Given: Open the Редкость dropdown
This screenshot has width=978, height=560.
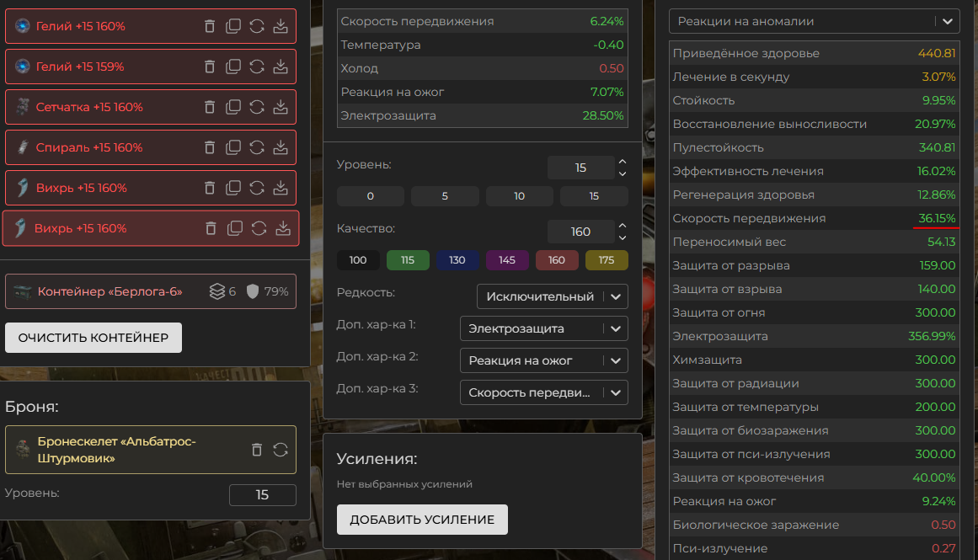Looking at the screenshot, I should [x=552, y=296].
